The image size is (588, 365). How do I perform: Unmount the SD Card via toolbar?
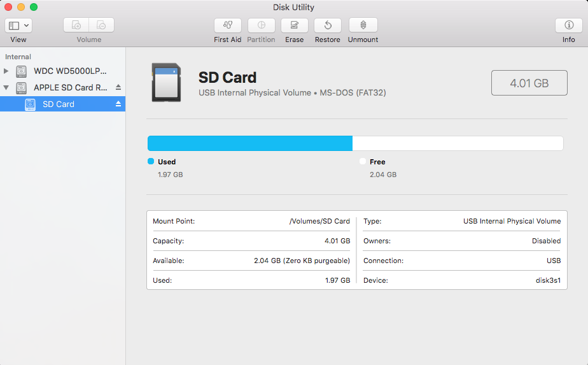(363, 25)
